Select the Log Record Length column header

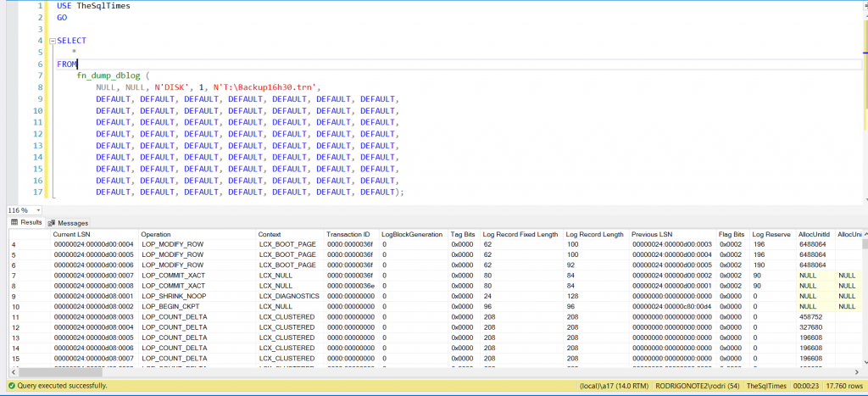point(596,234)
